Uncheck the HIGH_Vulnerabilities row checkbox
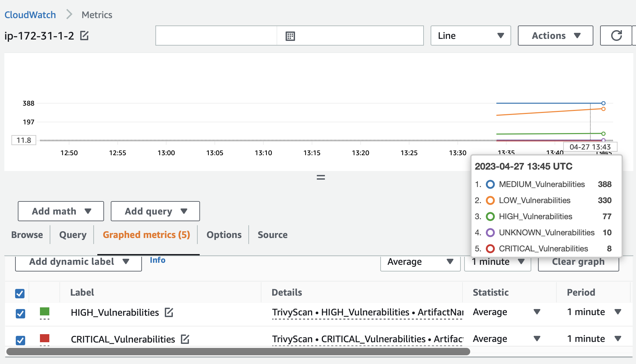Viewport: 636px width, 364px height. coord(20,314)
